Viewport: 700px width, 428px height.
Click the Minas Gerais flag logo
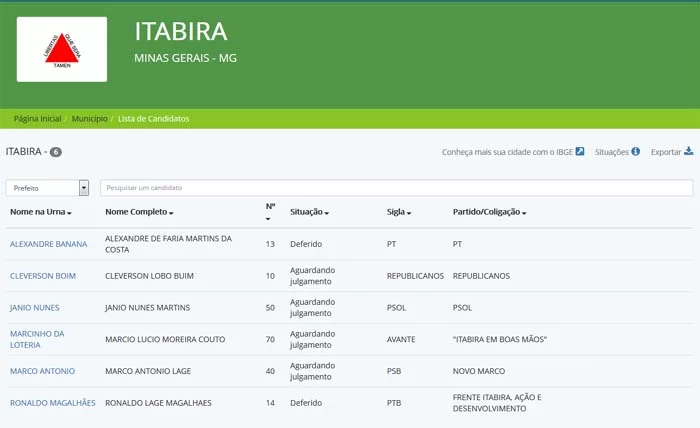coord(62,48)
